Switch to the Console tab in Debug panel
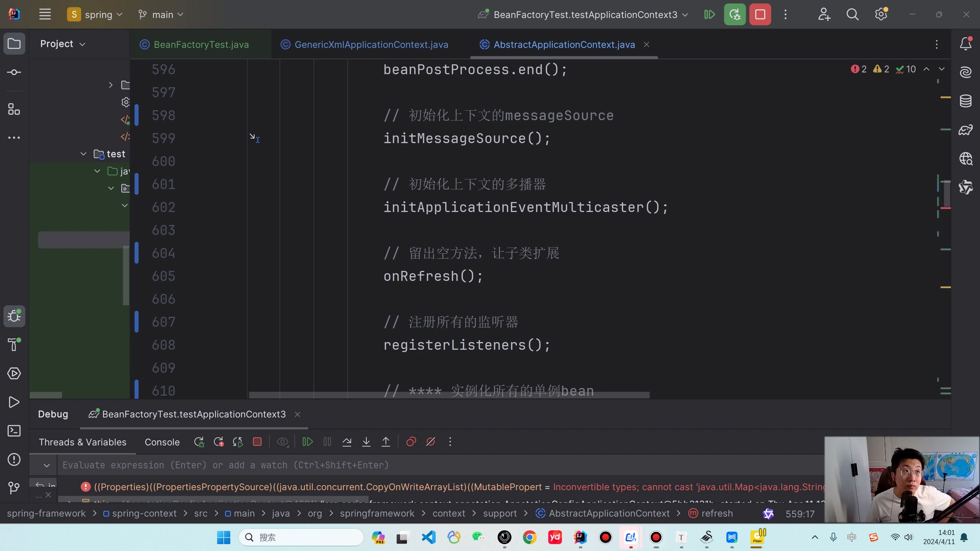 [x=162, y=442]
